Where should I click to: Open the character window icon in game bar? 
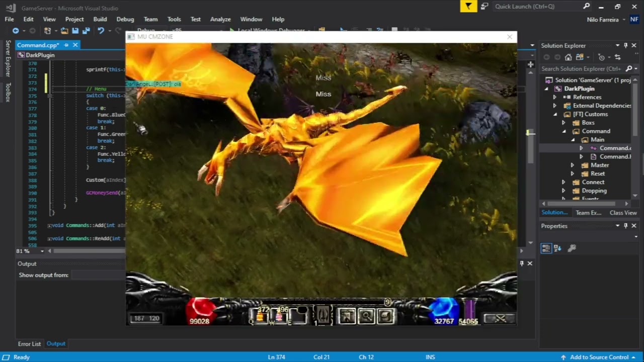(x=347, y=316)
